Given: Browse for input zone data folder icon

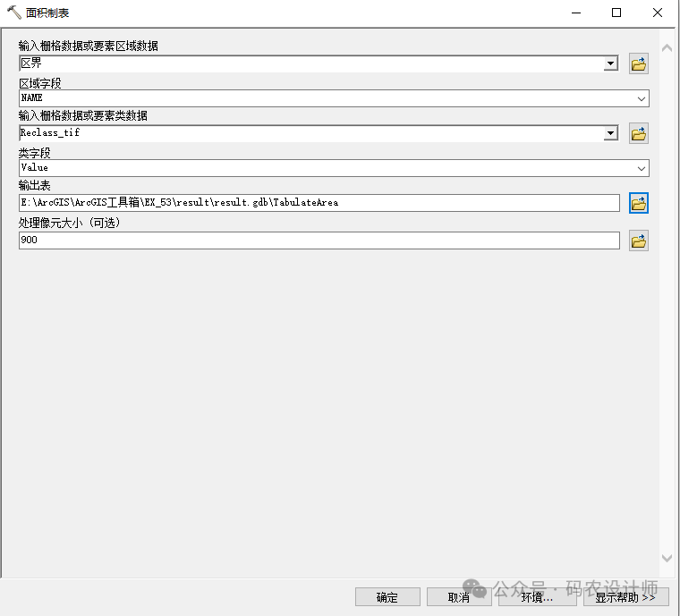Looking at the screenshot, I should (x=638, y=63).
